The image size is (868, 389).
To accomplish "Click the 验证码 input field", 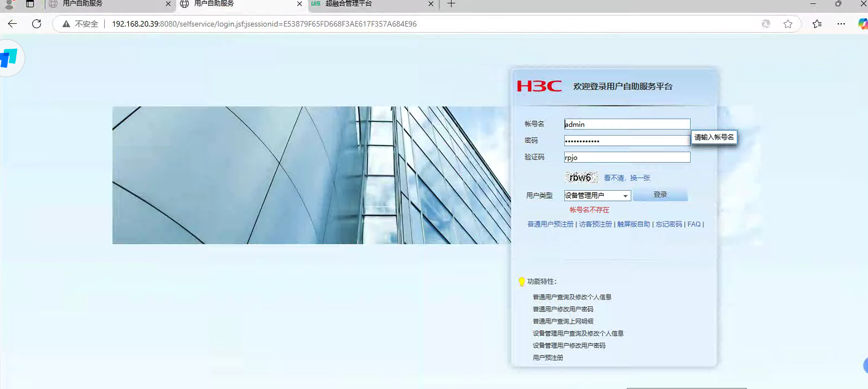I will click(627, 157).
